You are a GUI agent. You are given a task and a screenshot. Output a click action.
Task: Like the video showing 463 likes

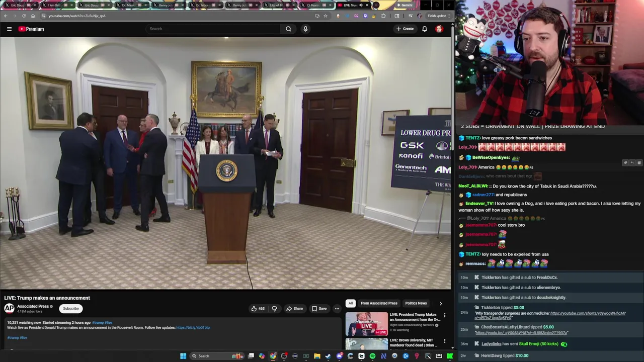[258, 309]
